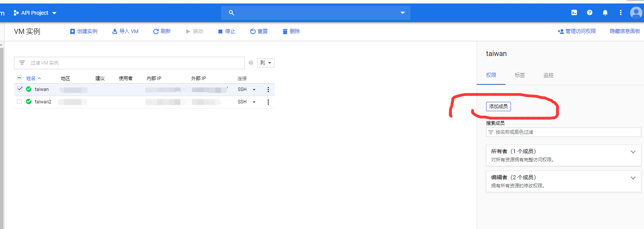Image resolution: width=644 pixels, height=229 pixels.
Task: Open the SSH dropdown arrow for taiwan
Action: 254,90
